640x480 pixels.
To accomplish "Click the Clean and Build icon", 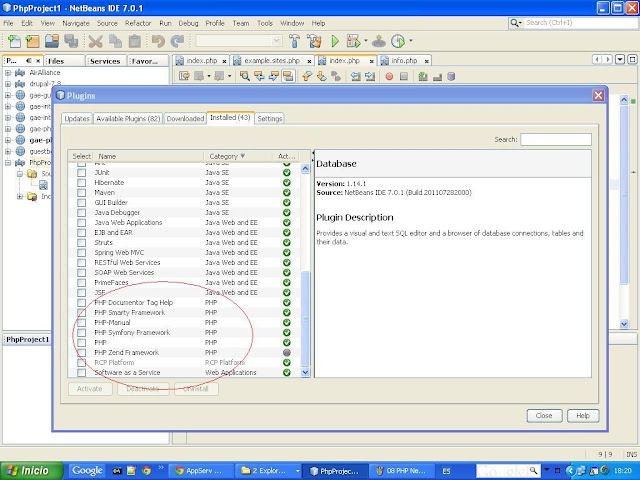I will tap(314, 41).
